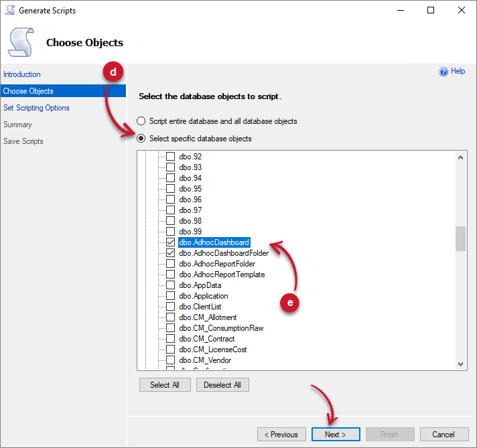The image size is (477, 448).
Task: Select the dbo.AdhocDashboardFolder row label
Action: click(x=224, y=252)
